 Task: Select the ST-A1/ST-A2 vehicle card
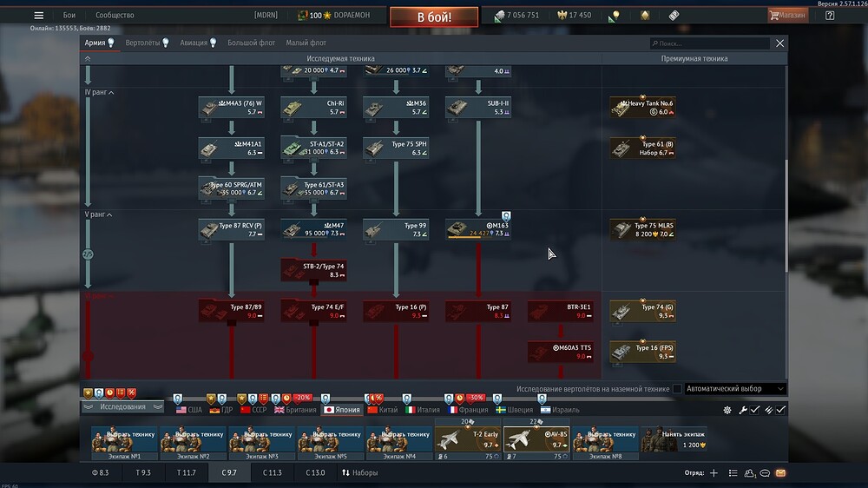pos(314,148)
